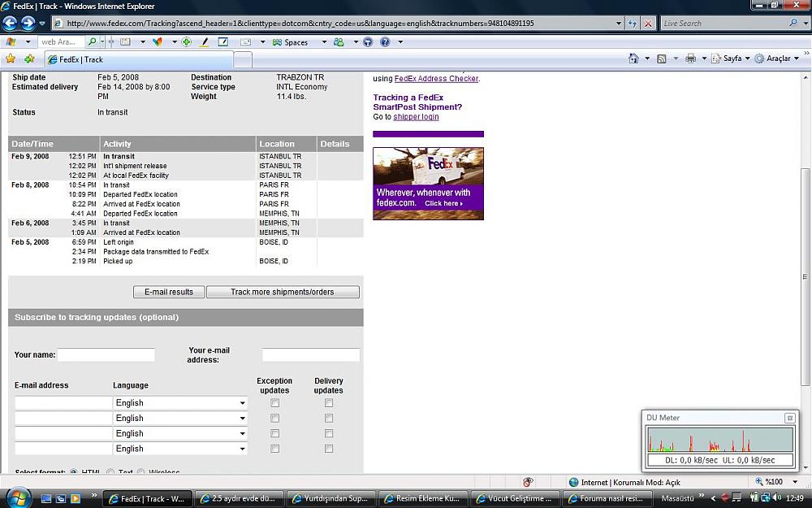Click in the Your e-mail address field
Viewport: 812px width, 508px height.
pyautogui.click(x=311, y=354)
